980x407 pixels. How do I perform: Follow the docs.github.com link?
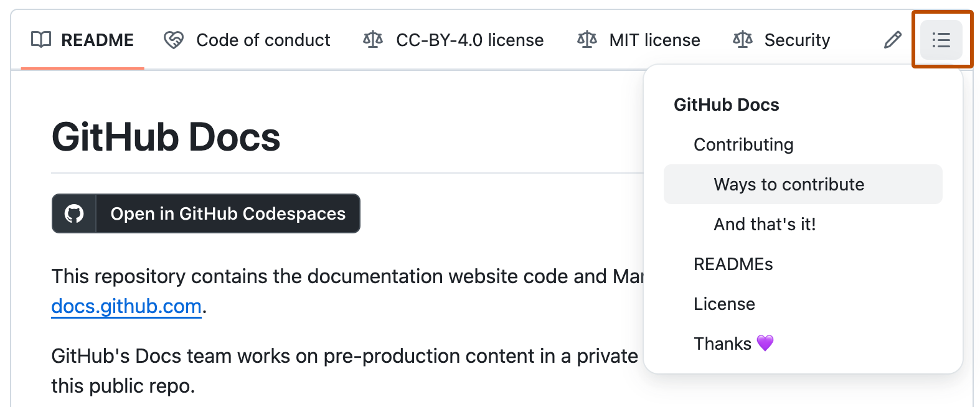coord(125,306)
